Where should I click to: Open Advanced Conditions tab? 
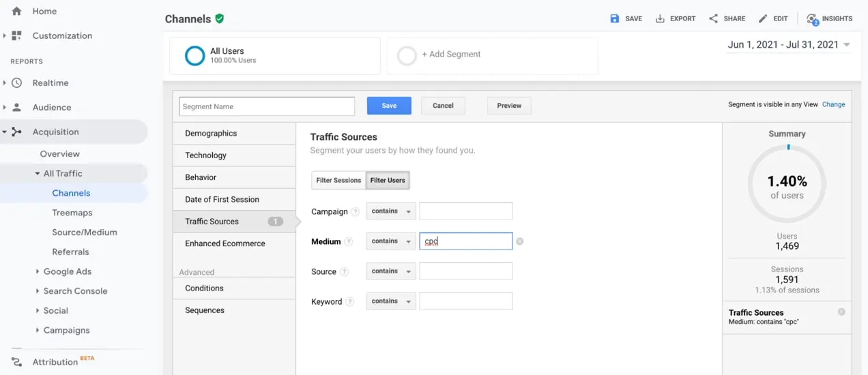click(234, 288)
